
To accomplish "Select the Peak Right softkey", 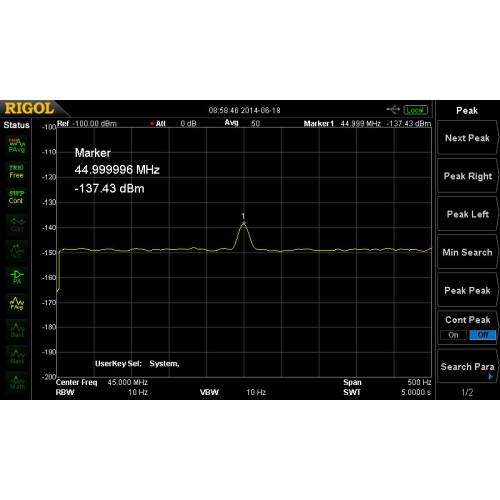I will tap(467, 176).
